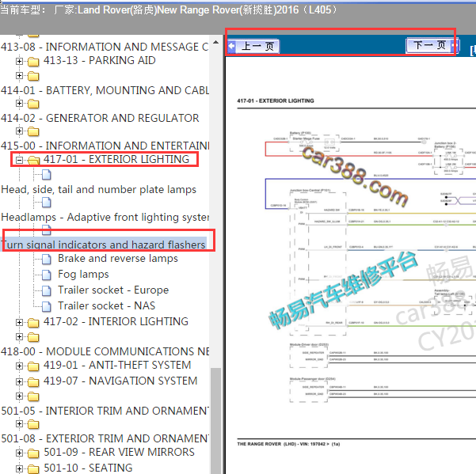
Task: Click the folder icon above 501-05 INTERIOR TRIM
Action: click(x=33, y=396)
